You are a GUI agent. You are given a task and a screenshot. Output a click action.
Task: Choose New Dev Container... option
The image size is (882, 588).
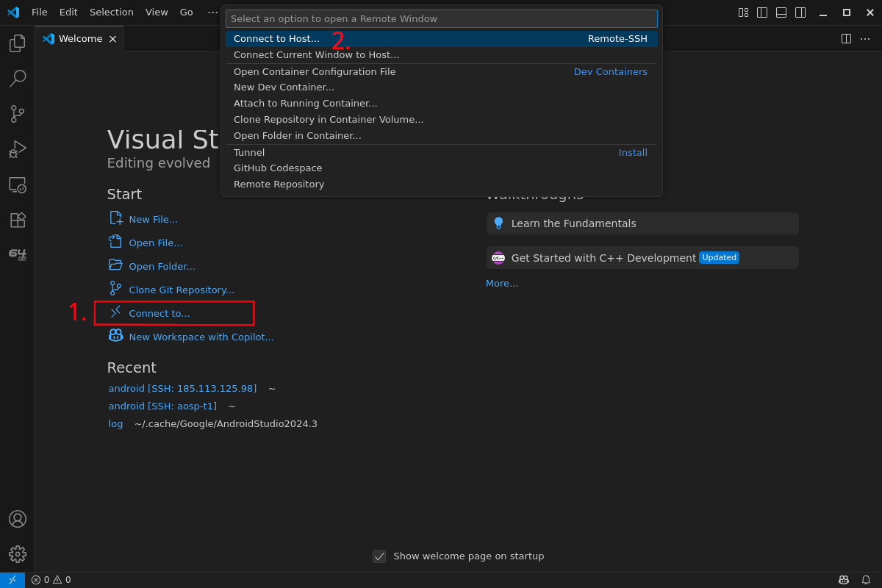(x=442, y=87)
